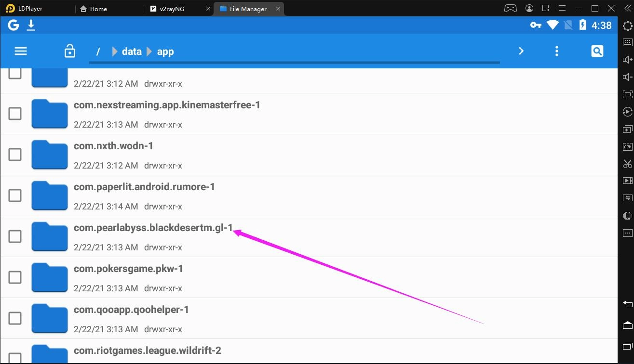Image resolution: width=634 pixels, height=364 pixels.
Task: Select the checkbox next to com.nxth.wodn-1
Action: pyautogui.click(x=14, y=154)
